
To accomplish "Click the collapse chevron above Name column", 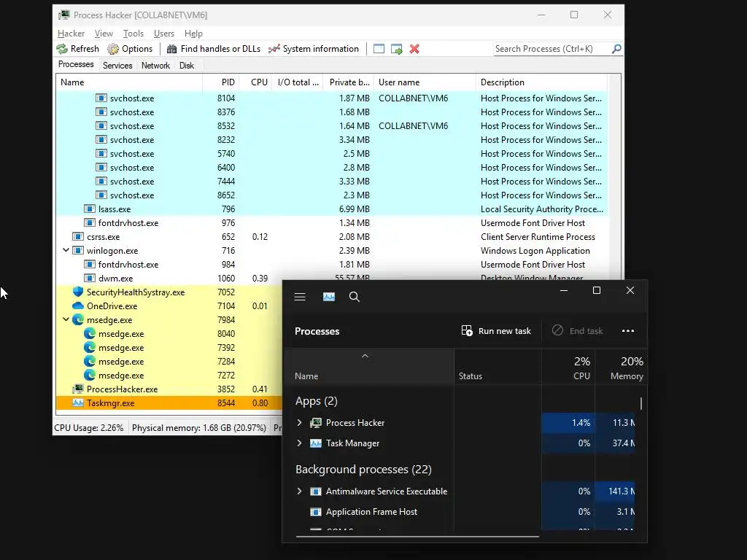I will pyautogui.click(x=365, y=356).
